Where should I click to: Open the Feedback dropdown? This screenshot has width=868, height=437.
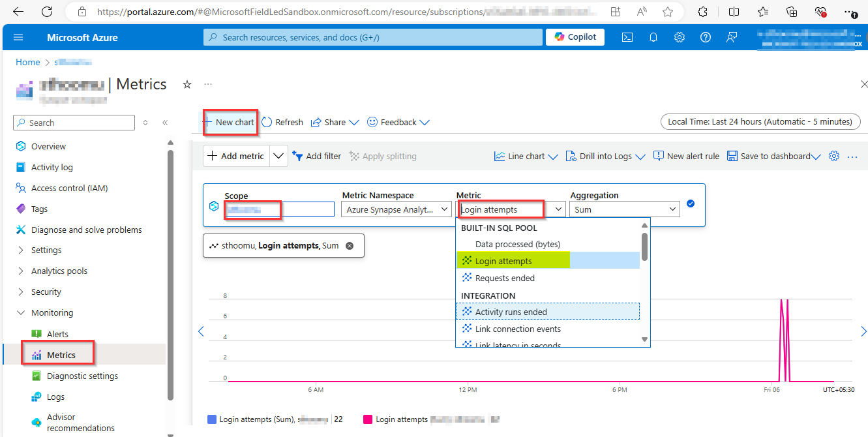pos(398,122)
